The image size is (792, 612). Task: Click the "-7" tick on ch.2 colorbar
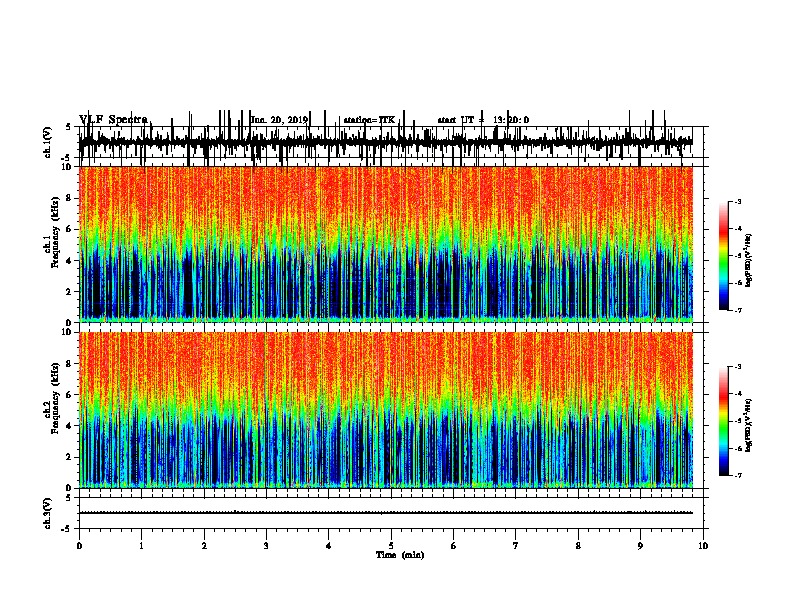pyautogui.click(x=738, y=475)
